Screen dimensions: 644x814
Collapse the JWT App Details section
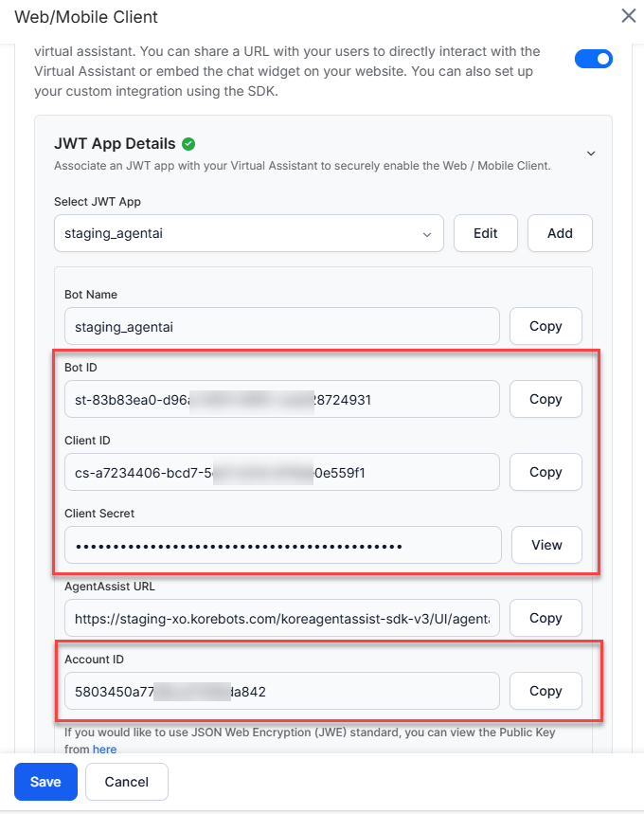pyautogui.click(x=591, y=153)
